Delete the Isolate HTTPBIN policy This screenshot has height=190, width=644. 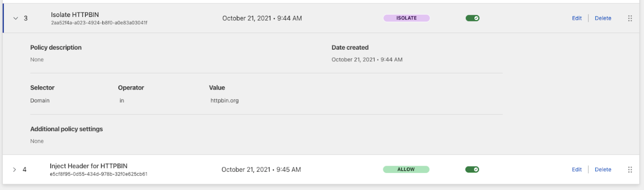[603, 18]
